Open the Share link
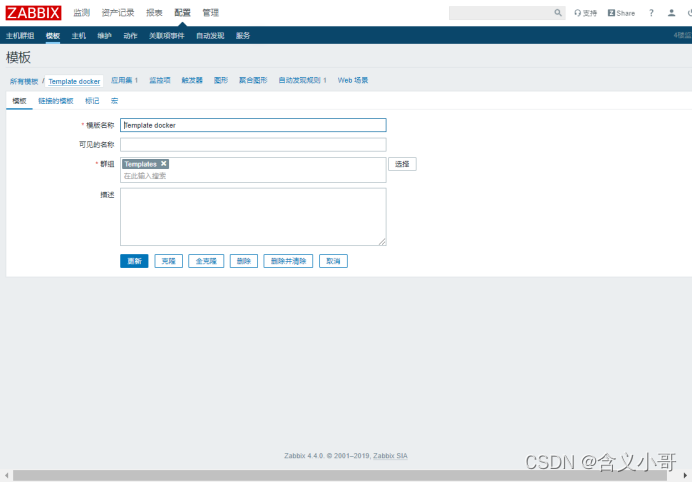692x482 pixels. click(621, 13)
